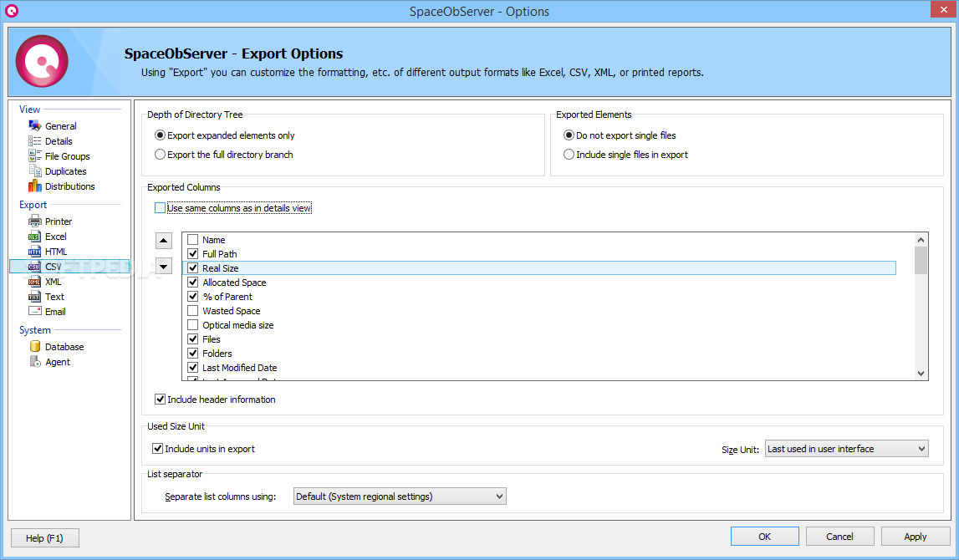This screenshot has width=959, height=560.
Task: Click the XML export icon
Action: 35,281
